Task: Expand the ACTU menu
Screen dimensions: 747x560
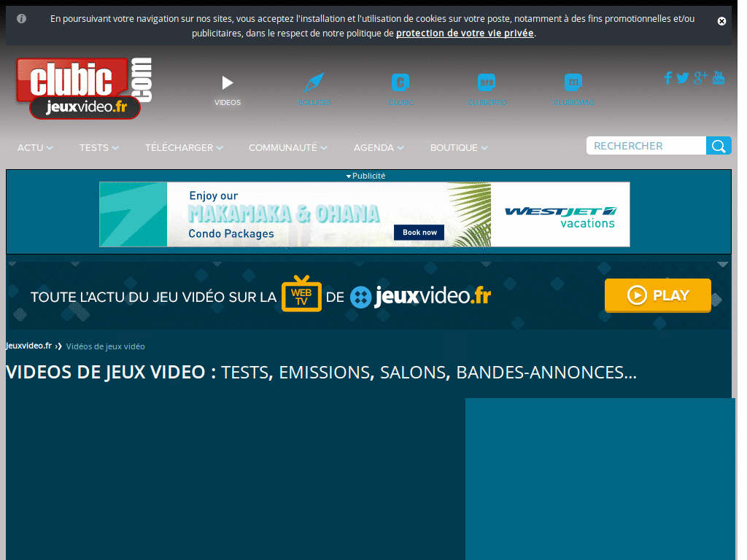Action: click(35, 147)
